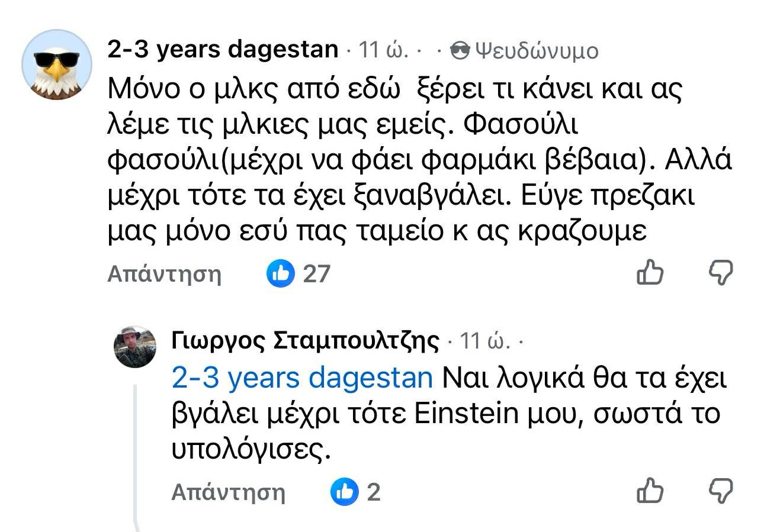Click the sunglasses pseudonym icon
Viewport: 764px width, 532px height.
click(460, 51)
